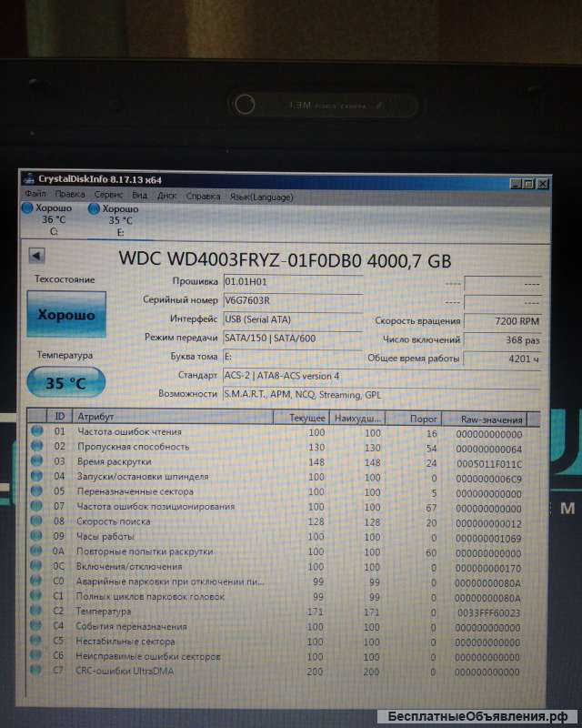Select the Нестабильные сектора attribute text
Image resolution: width=582 pixels, height=728 pixels.
pos(125,642)
